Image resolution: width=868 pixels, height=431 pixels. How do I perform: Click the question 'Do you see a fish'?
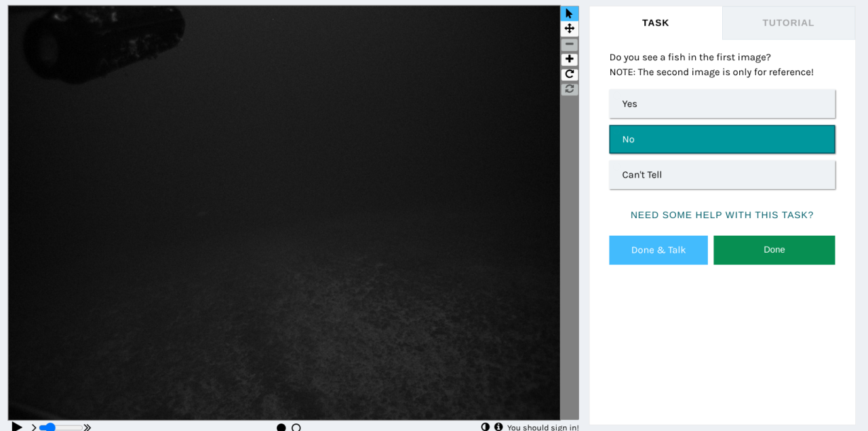pos(690,58)
